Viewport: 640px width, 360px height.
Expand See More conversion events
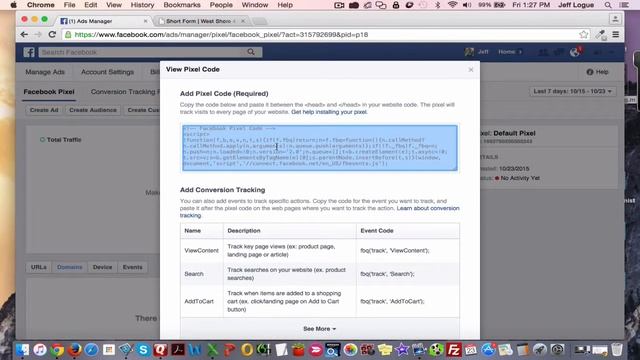(320, 329)
